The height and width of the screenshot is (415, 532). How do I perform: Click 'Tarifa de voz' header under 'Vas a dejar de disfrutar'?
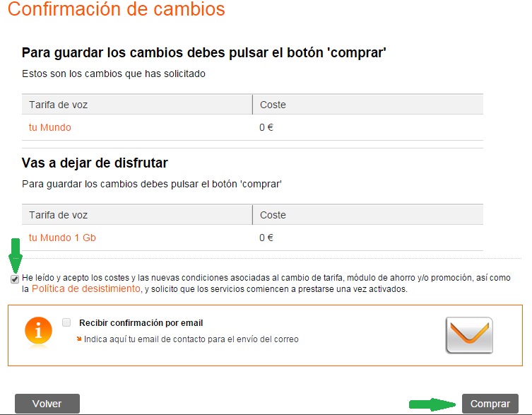point(59,215)
